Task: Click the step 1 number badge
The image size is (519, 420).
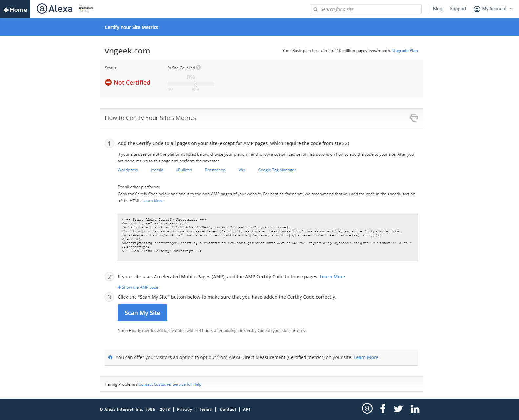Action: (109, 143)
